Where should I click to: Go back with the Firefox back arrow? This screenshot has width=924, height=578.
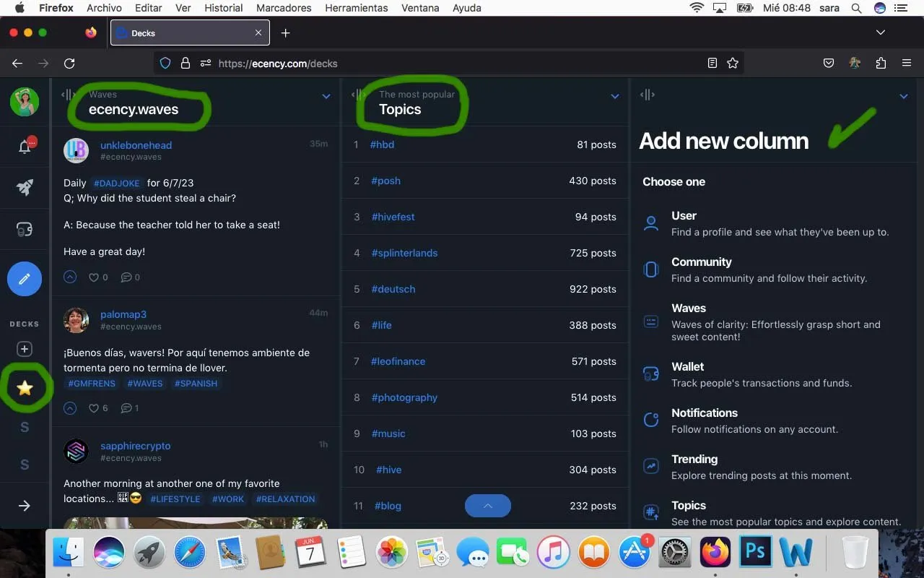point(17,64)
